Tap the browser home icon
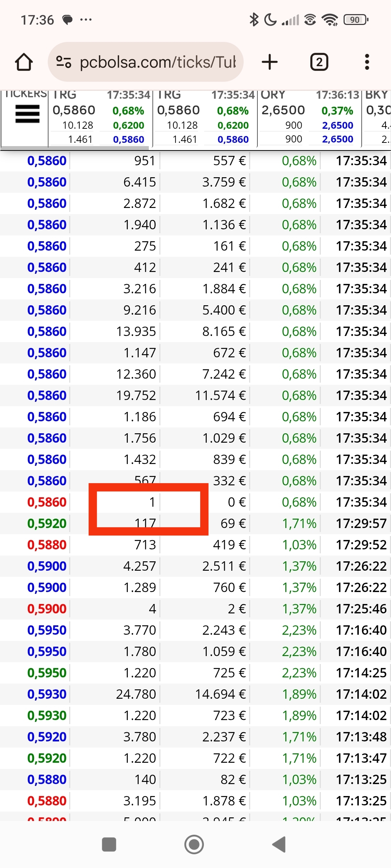Screen dimensions: 391x868 click(24, 62)
